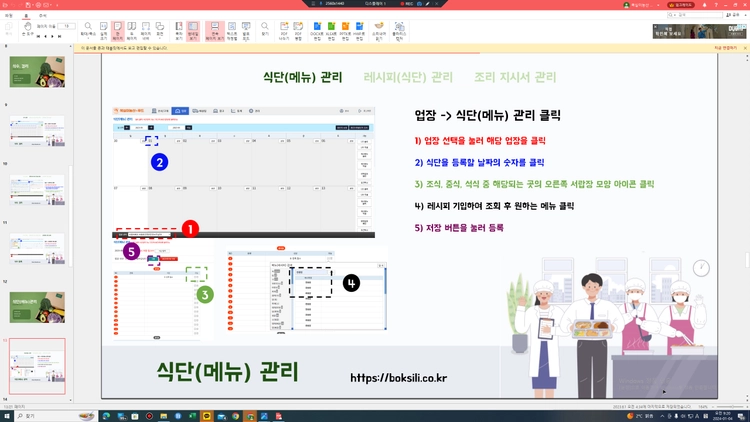Select the Hand tool

(28, 30)
